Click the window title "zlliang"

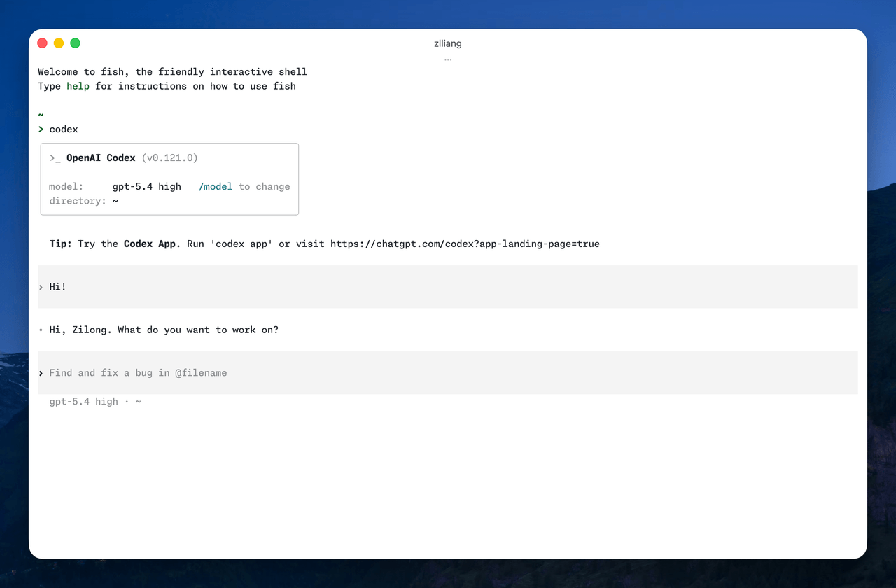click(448, 43)
